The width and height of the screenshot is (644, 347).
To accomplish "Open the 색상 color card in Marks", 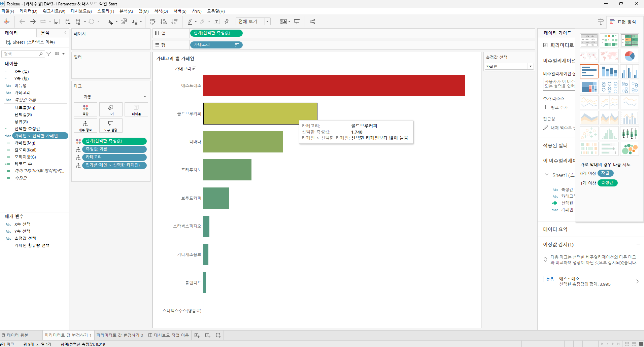I will tap(86, 110).
